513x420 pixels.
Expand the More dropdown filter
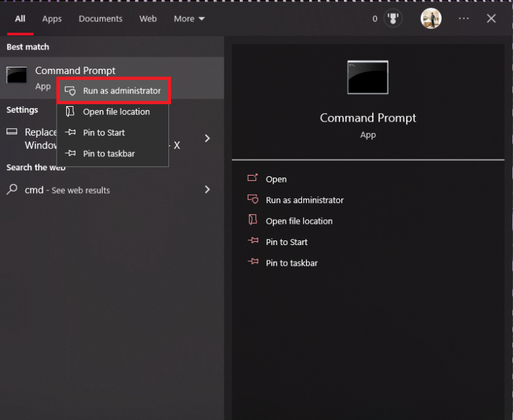(189, 19)
